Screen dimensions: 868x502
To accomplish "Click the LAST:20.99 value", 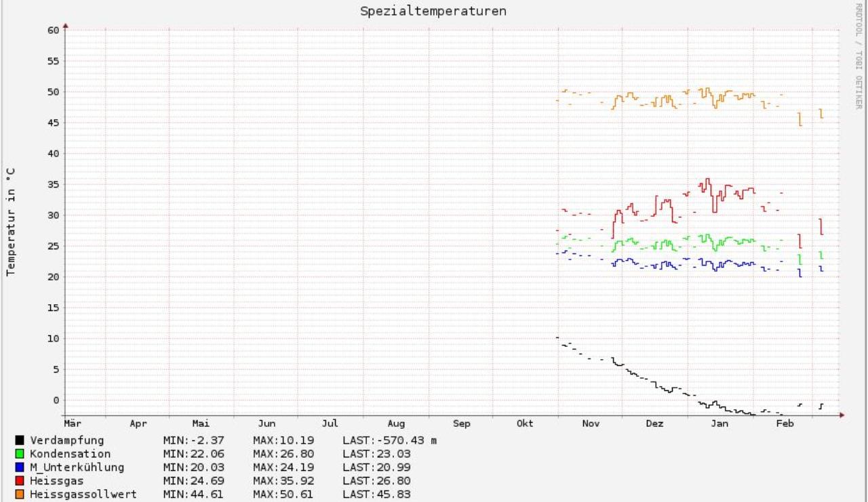I will (376, 467).
